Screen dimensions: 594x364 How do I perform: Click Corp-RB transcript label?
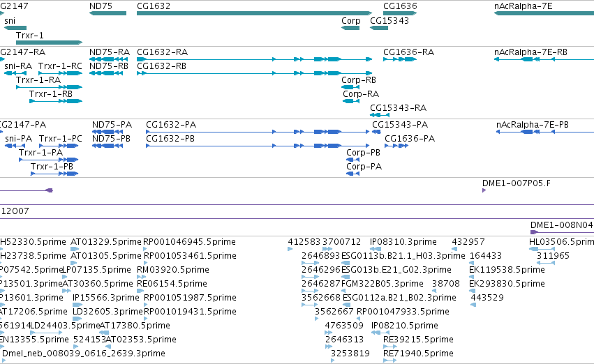[x=359, y=80]
